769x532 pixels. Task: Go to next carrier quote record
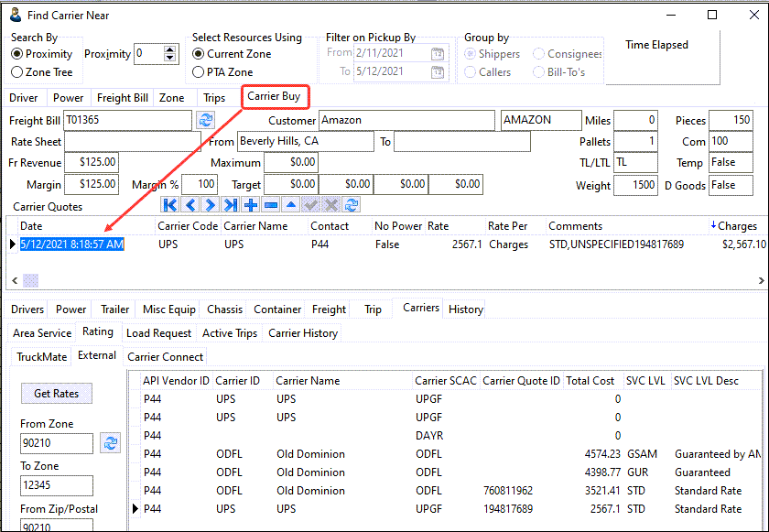(211, 205)
